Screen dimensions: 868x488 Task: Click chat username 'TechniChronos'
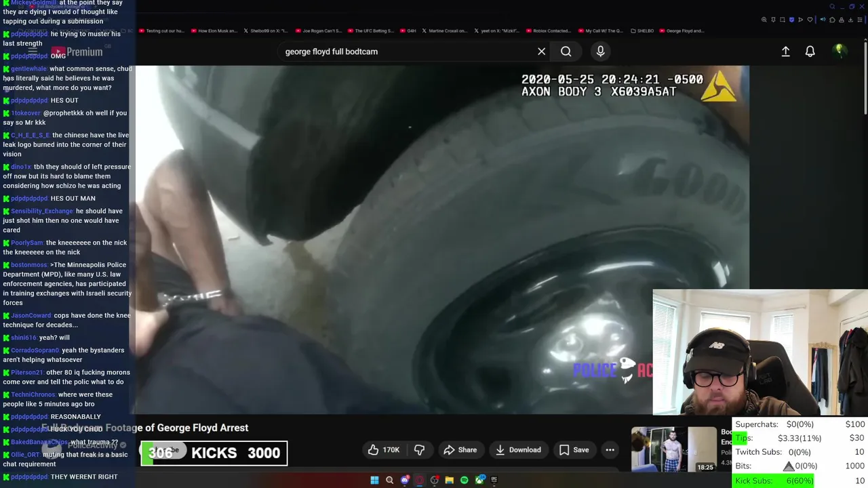33,394
